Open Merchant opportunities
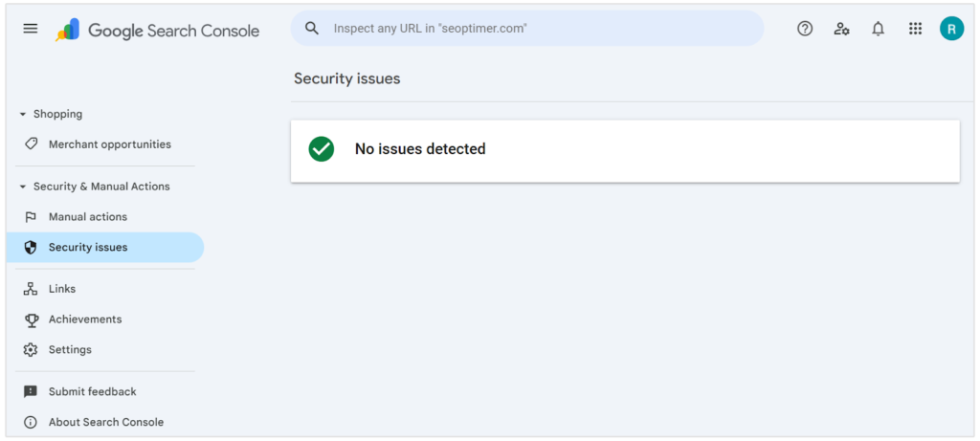980x441 pixels. pyautogui.click(x=109, y=144)
